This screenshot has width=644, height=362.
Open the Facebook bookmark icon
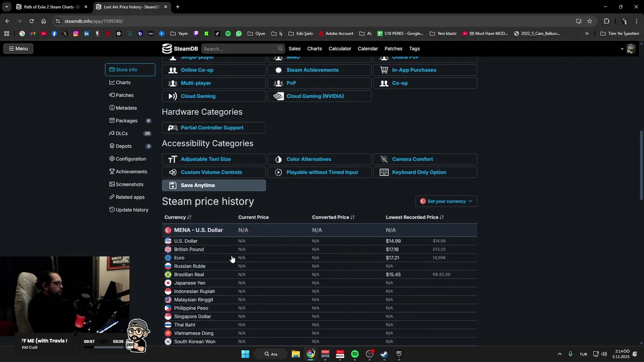coord(54,34)
